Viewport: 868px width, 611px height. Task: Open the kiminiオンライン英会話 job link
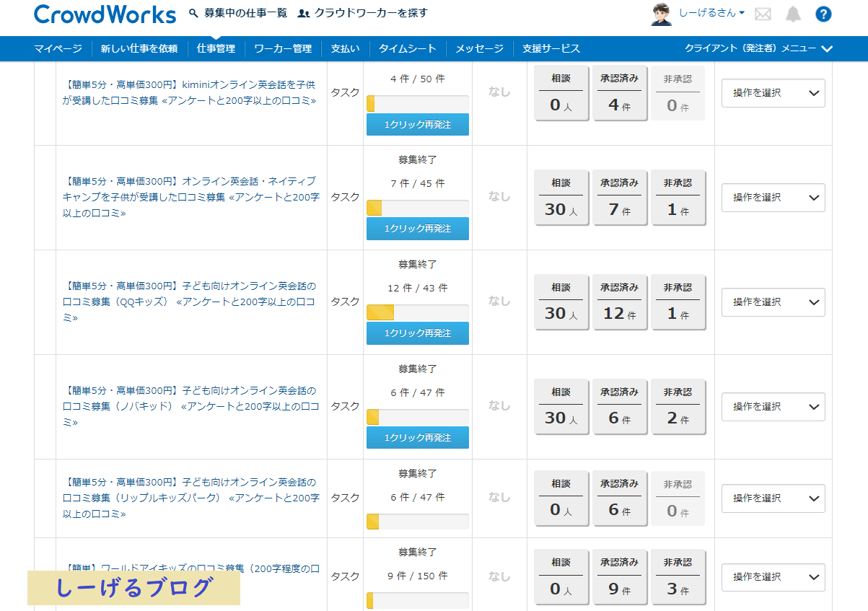pyautogui.click(x=189, y=92)
